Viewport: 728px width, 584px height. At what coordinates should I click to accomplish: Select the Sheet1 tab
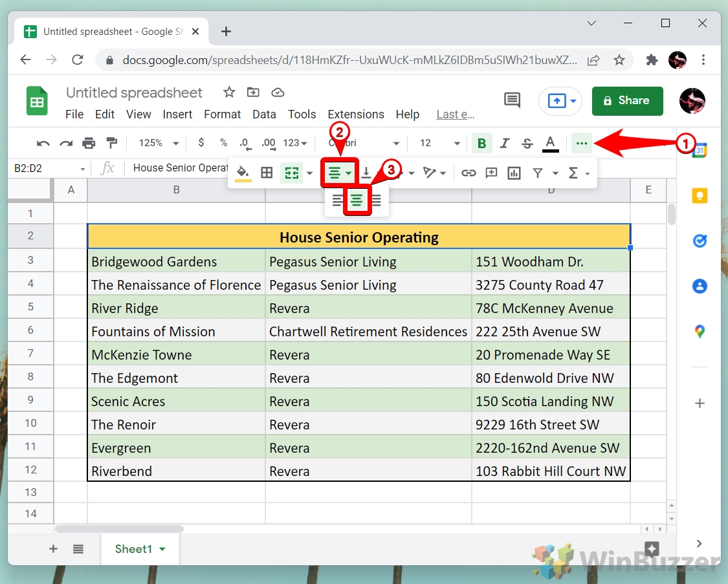coord(140,548)
